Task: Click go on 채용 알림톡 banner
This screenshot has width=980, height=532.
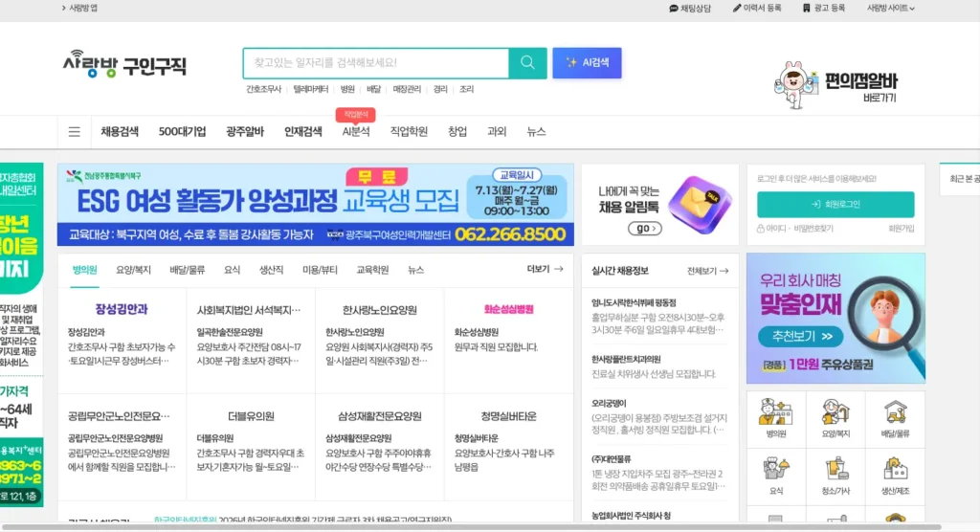Action: point(644,229)
